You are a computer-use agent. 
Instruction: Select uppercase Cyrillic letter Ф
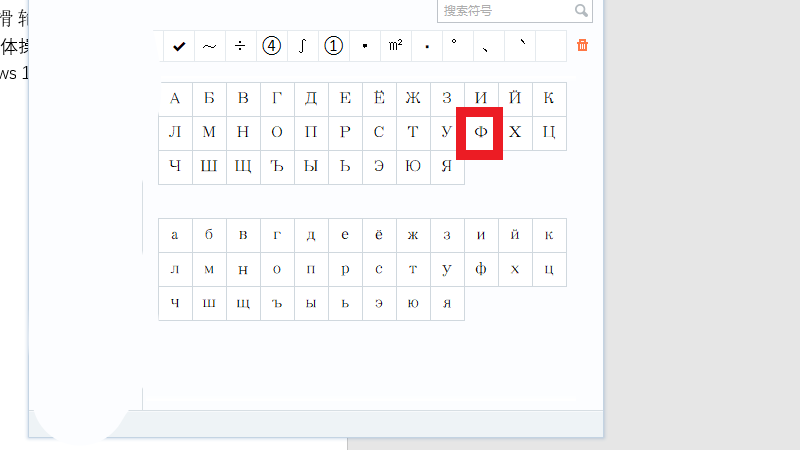[x=480, y=133]
